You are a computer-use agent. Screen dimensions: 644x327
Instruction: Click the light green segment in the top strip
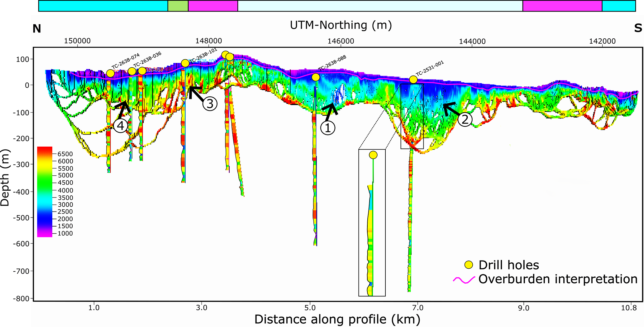pos(178,6)
